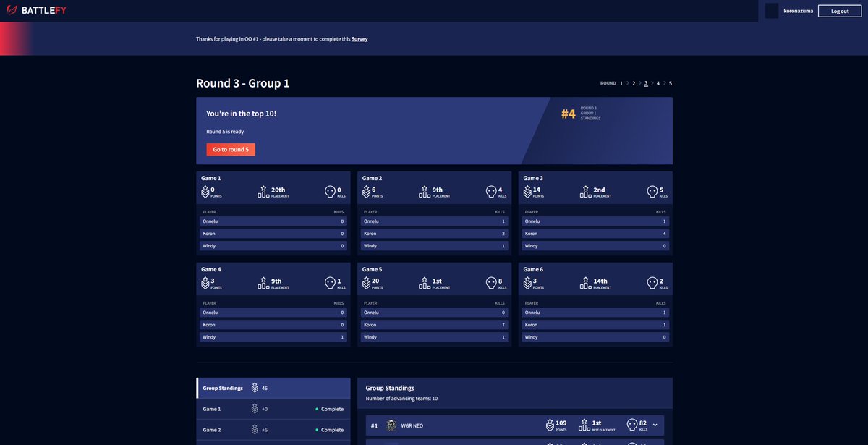Click the Game 2 kills skull icon
Image resolution: width=868 pixels, height=445 pixels.
491,192
